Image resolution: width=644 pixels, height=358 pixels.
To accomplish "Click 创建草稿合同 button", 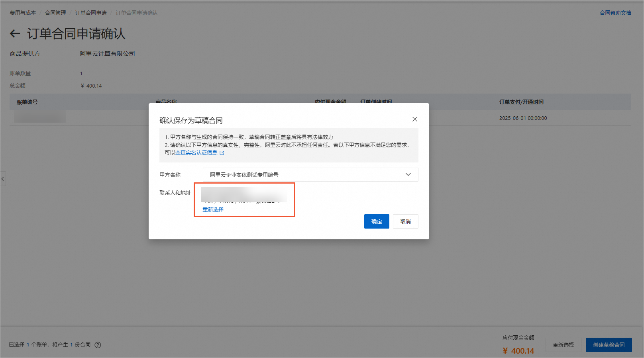I will coord(609,345).
